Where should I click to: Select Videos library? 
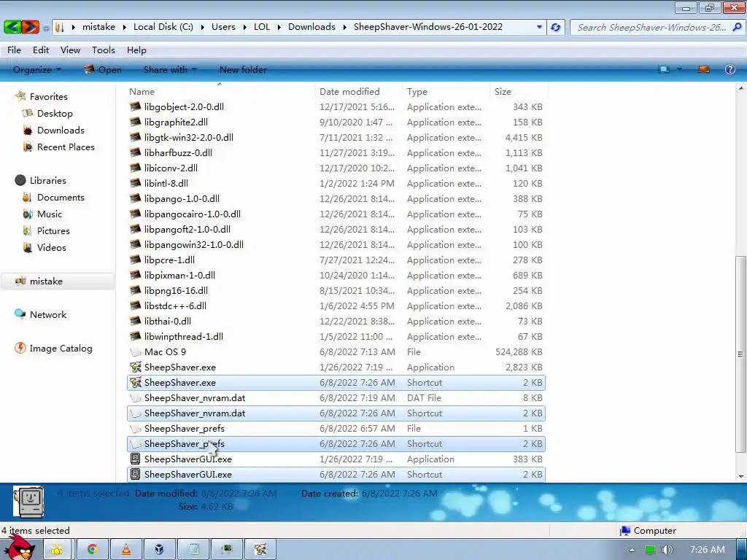click(x=52, y=247)
